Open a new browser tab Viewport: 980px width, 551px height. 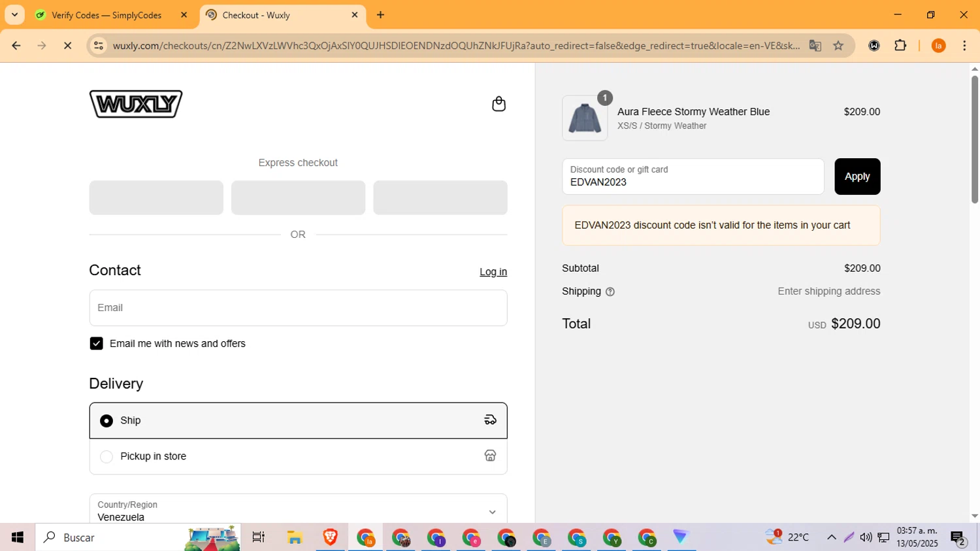pyautogui.click(x=381, y=15)
